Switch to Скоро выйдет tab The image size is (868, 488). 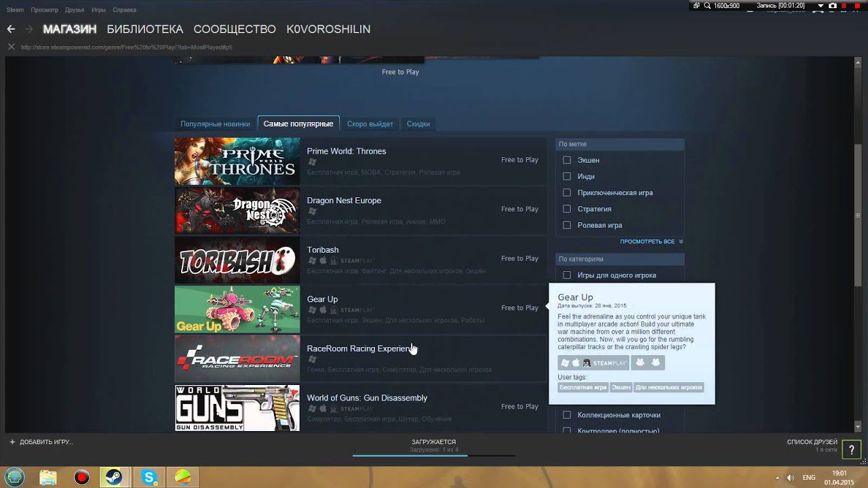pos(370,124)
